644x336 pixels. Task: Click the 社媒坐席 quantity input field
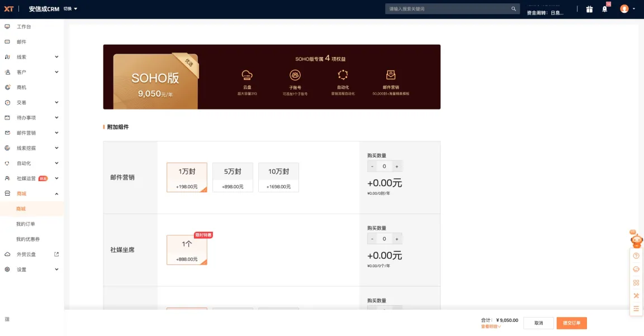tap(385, 239)
